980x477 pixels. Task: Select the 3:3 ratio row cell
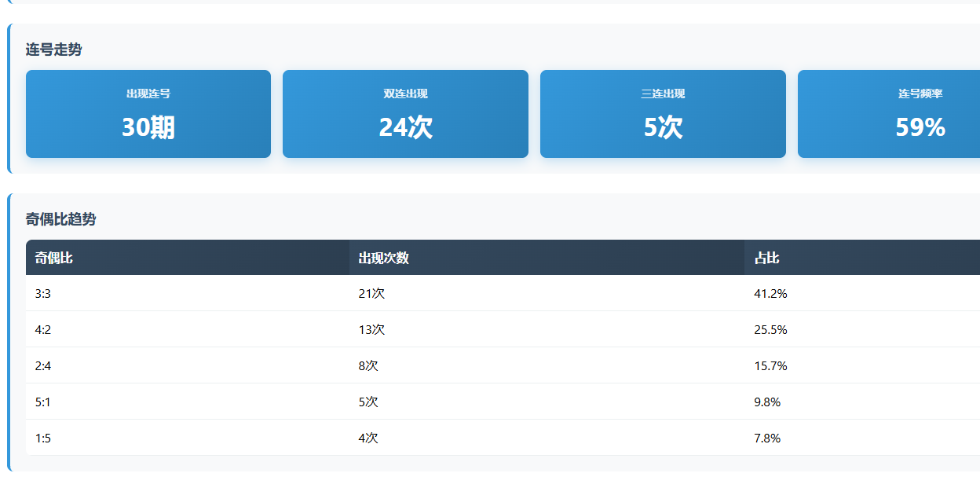pos(43,293)
